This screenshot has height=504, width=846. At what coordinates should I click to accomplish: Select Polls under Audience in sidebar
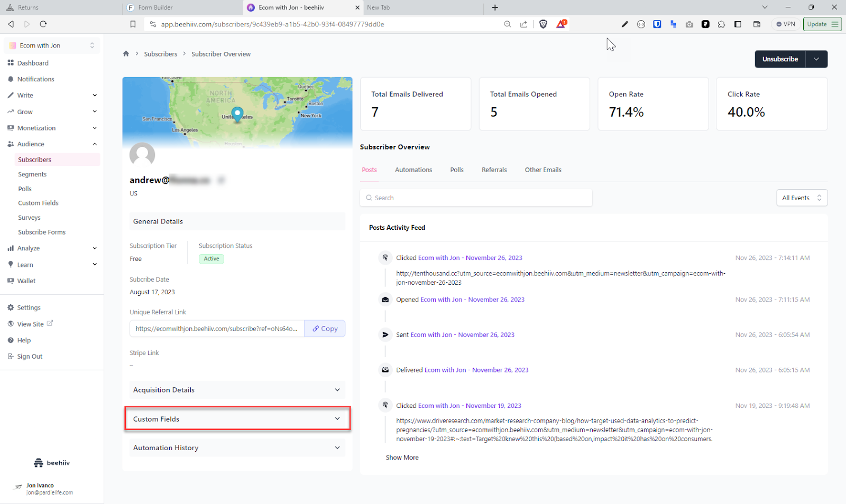pyautogui.click(x=25, y=189)
